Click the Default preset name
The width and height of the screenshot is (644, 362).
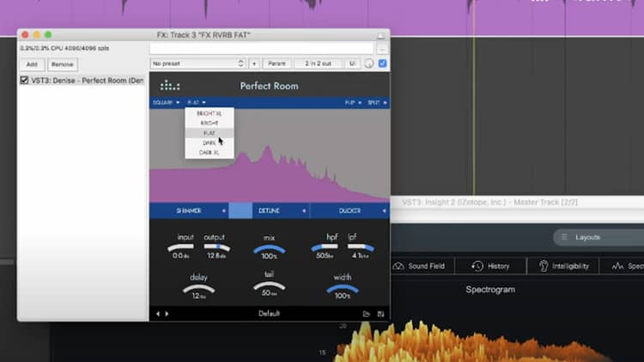pyautogui.click(x=269, y=314)
